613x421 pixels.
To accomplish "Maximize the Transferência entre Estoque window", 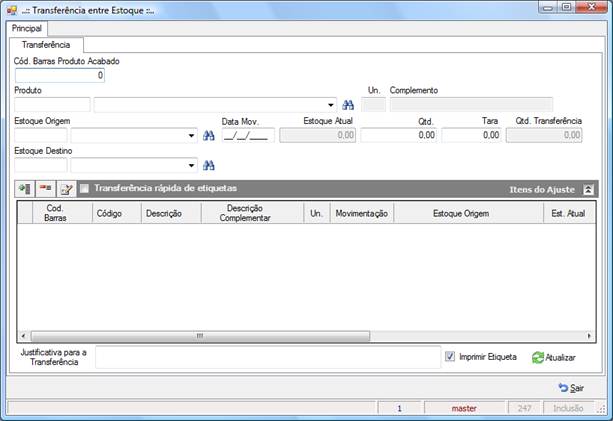I will coord(566,7).
